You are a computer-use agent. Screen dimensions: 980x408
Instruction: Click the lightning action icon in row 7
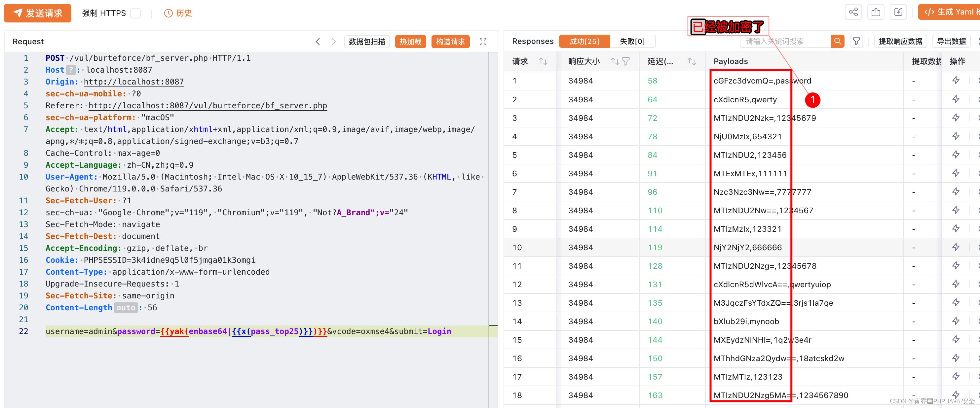click(x=956, y=192)
